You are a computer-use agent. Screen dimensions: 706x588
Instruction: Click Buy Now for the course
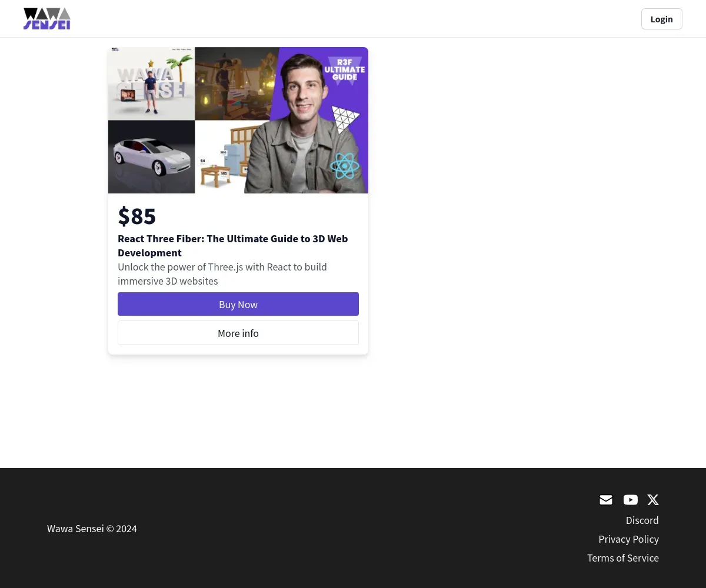click(x=238, y=304)
